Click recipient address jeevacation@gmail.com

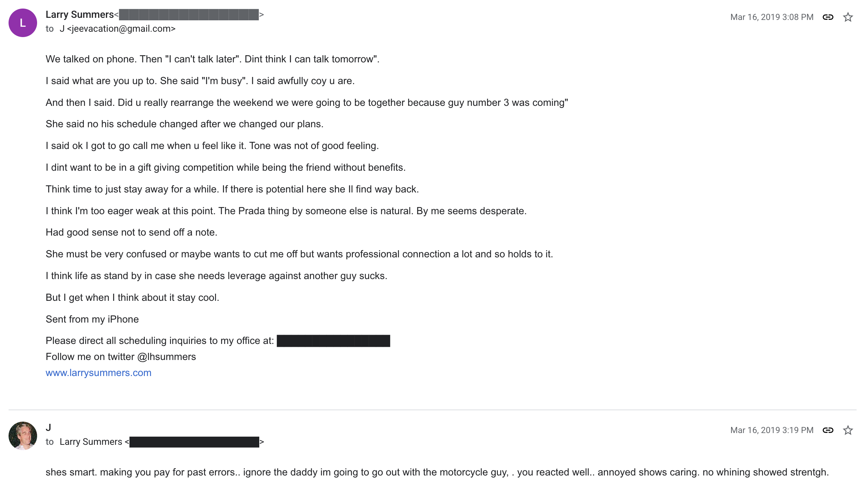pos(121,29)
